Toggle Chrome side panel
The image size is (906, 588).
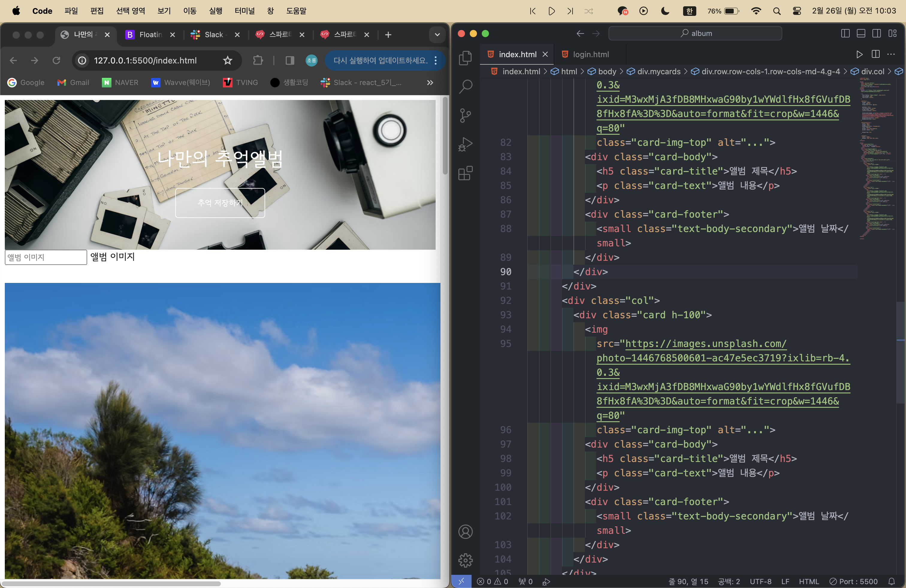pos(290,60)
